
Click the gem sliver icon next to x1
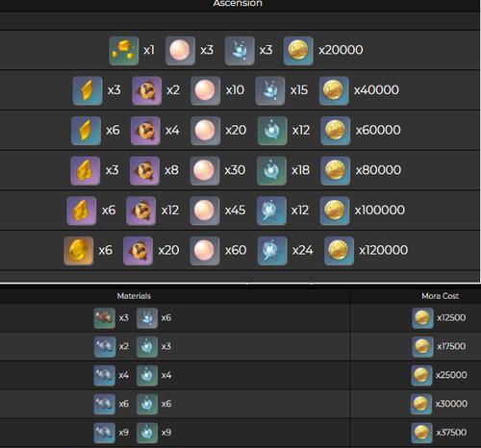124,51
